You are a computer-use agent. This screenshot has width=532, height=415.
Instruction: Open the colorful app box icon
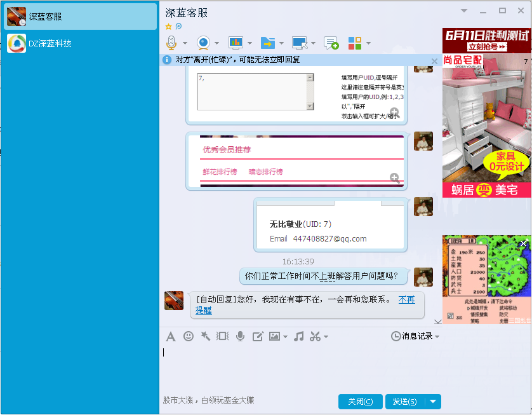tap(354, 43)
